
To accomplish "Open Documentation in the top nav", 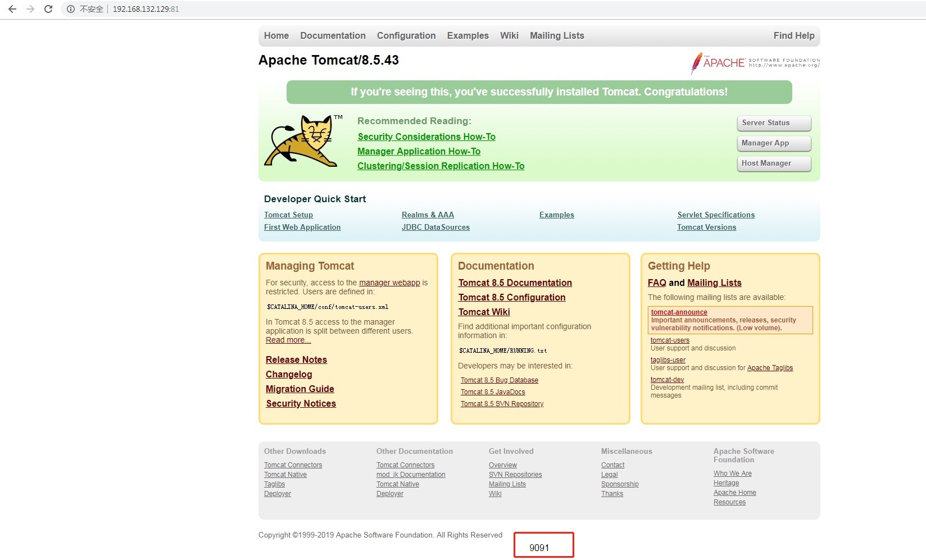I will click(x=333, y=35).
